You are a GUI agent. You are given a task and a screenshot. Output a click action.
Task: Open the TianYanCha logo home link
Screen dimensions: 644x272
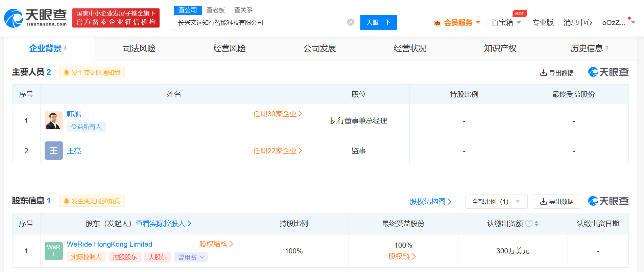pyautogui.click(x=35, y=18)
